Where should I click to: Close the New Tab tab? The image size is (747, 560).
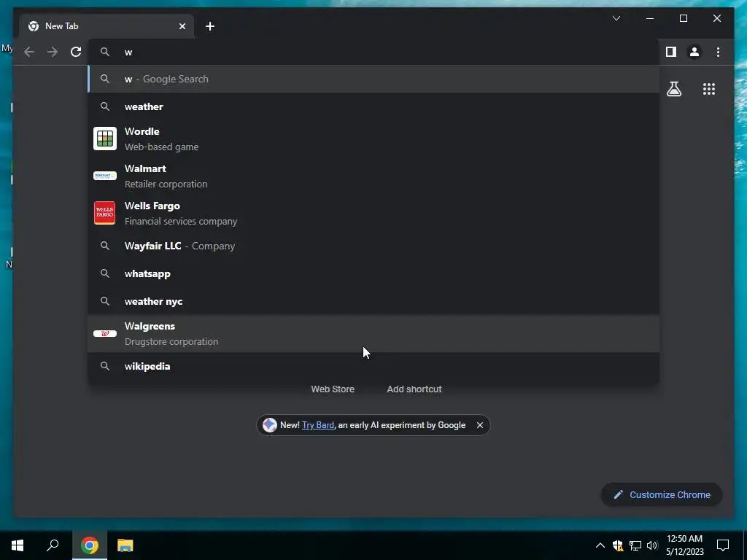tap(182, 26)
